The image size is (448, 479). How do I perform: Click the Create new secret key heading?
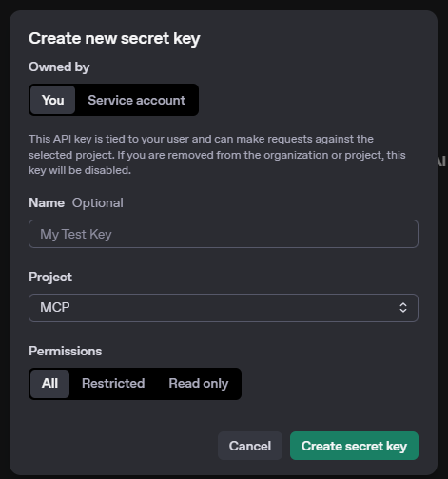pyautogui.click(x=114, y=39)
